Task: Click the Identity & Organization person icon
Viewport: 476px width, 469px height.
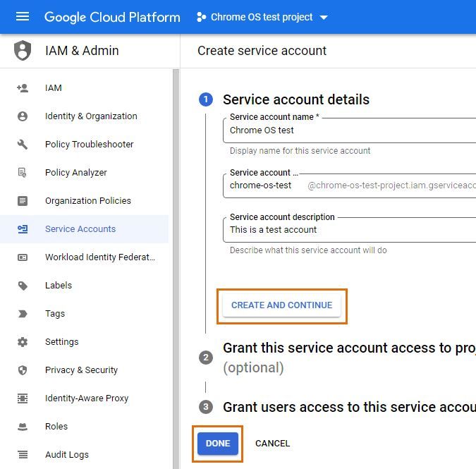Action: point(23,116)
